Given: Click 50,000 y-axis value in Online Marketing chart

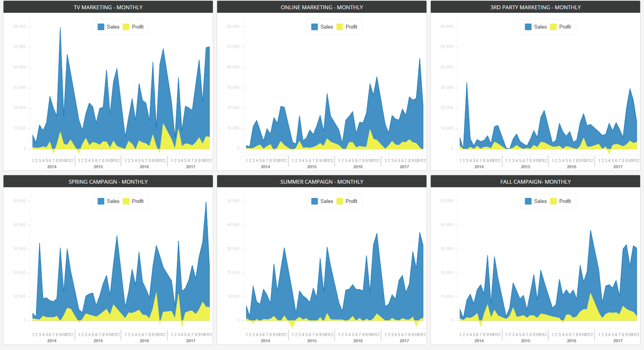Looking at the screenshot, I should tap(233, 47).
